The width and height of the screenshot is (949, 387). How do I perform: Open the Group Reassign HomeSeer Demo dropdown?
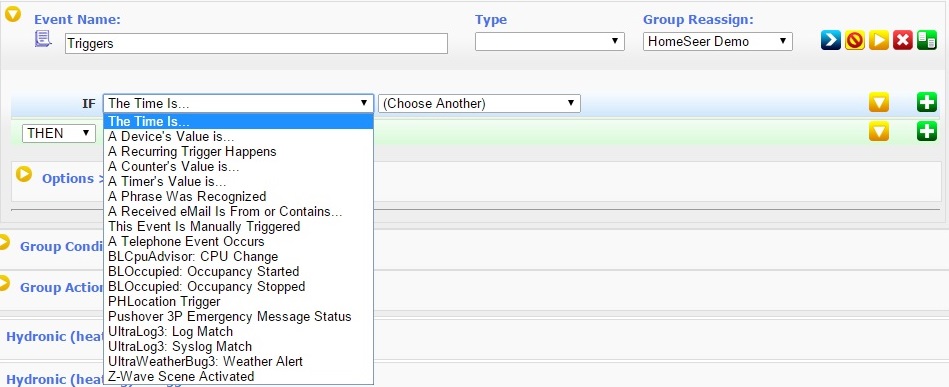[717, 41]
